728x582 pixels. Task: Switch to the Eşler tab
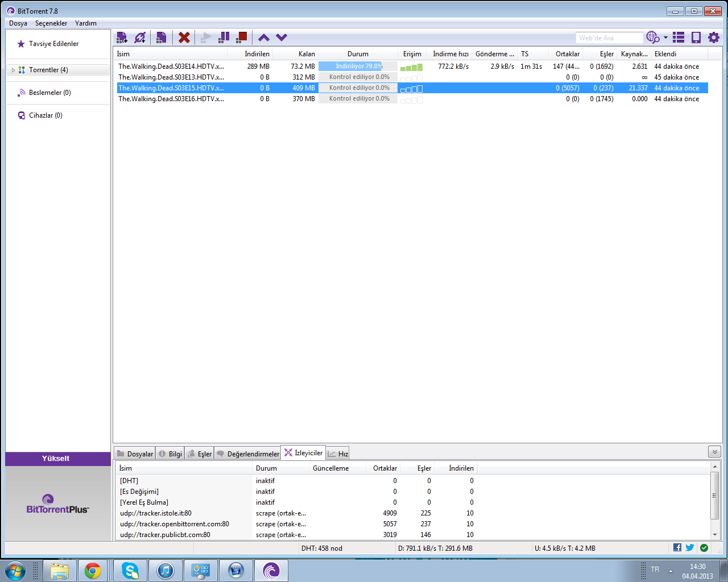tap(199, 454)
